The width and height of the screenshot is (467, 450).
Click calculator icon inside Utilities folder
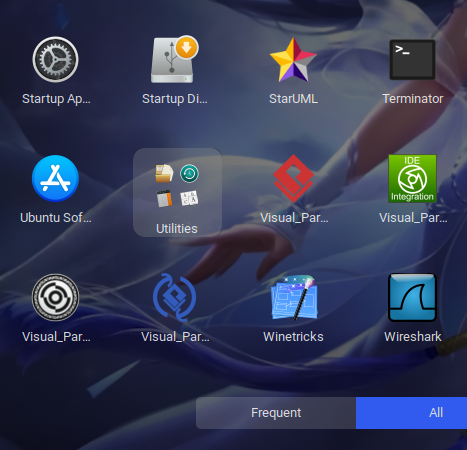coord(164,199)
